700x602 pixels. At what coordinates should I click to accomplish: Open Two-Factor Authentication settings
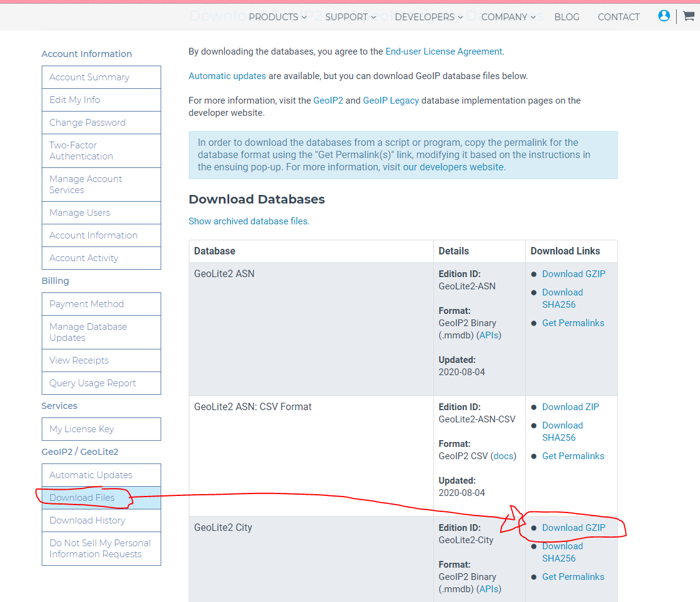click(x=101, y=151)
